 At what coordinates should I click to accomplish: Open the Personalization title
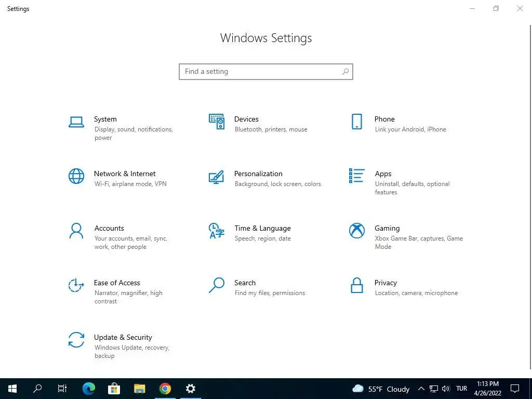(x=258, y=174)
